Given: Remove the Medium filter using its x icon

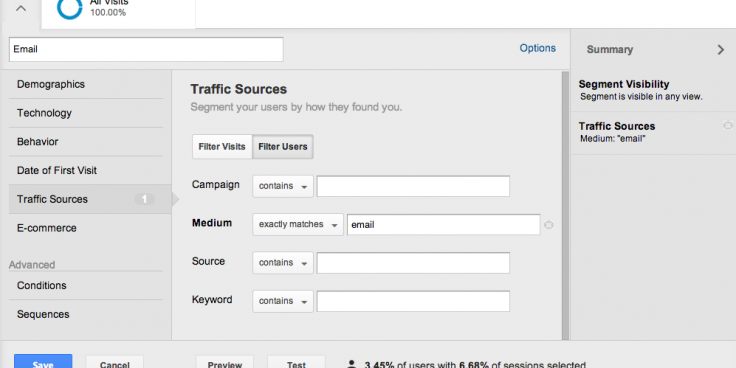Looking at the screenshot, I should pyautogui.click(x=548, y=225).
